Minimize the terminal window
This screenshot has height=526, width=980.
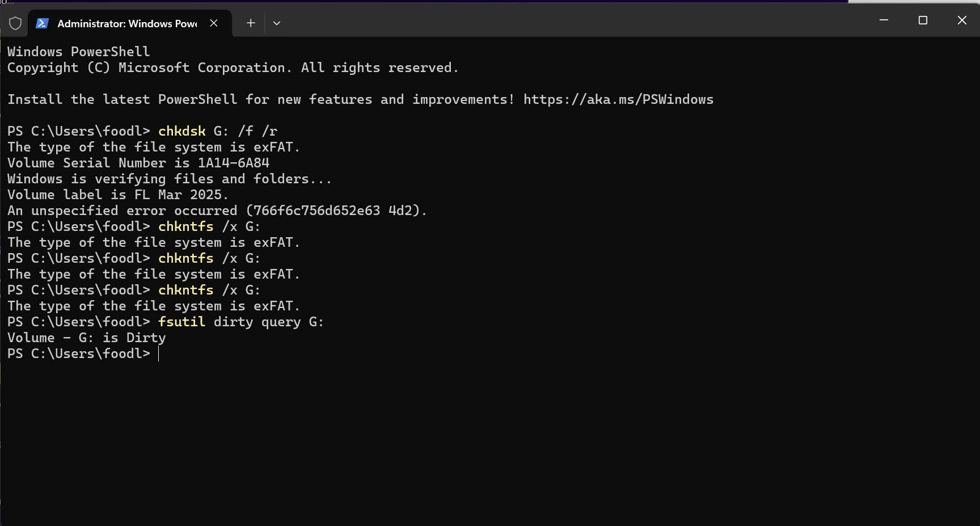coord(884,20)
